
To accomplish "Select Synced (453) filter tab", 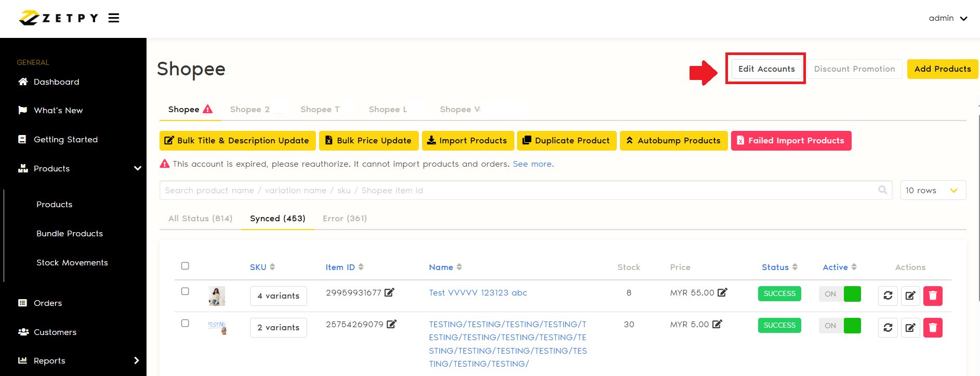I will coord(277,219).
